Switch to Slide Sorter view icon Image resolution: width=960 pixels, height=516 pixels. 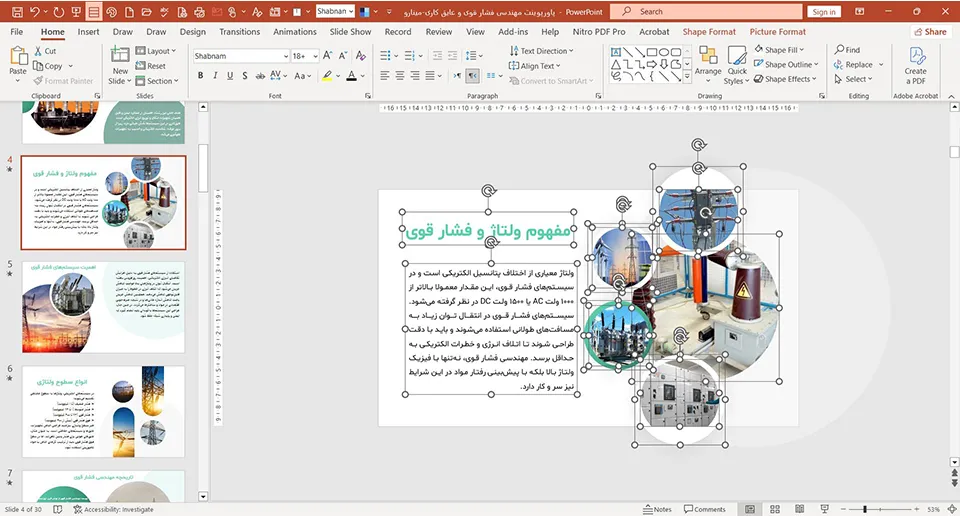click(x=775, y=509)
